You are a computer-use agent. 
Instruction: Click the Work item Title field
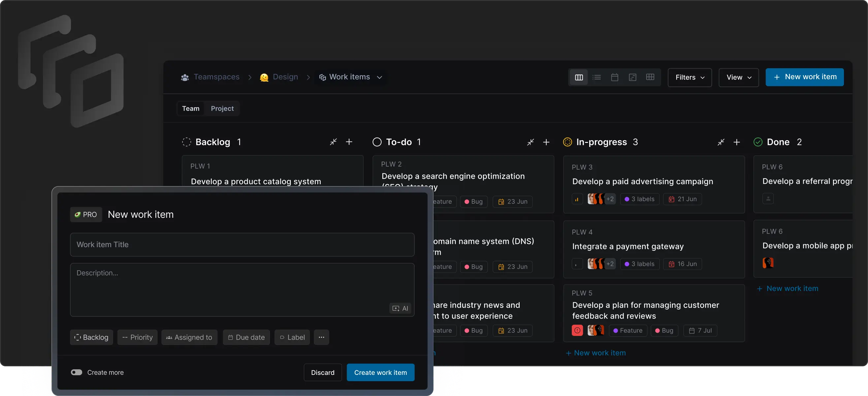[x=242, y=245]
